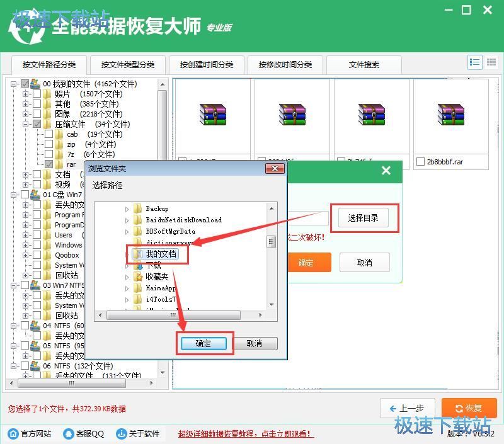
Task: Expand 收藏夹 folder arrow
Action: pyautogui.click(x=127, y=277)
